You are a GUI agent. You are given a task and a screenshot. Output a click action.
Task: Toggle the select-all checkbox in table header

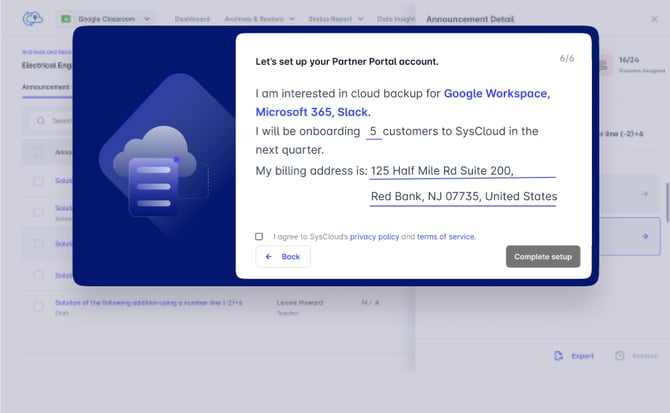click(x=39, y=152)
